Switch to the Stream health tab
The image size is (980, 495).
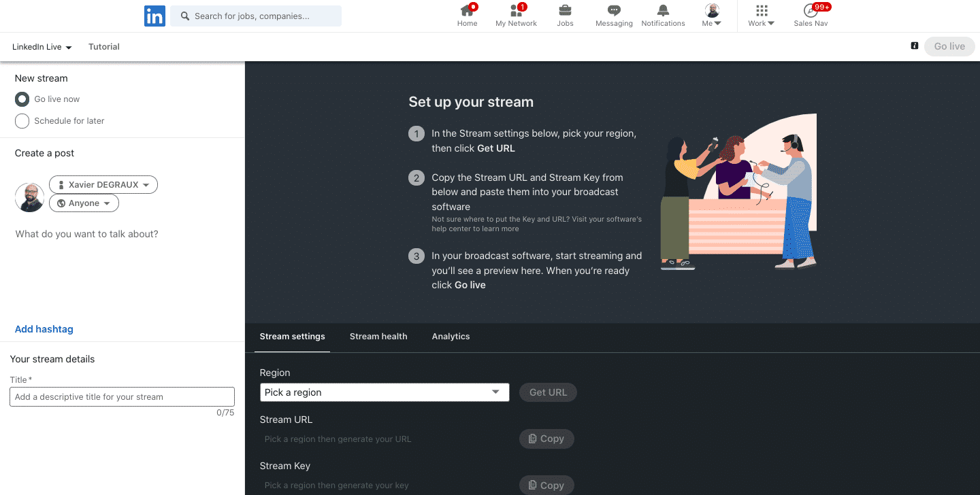(378, 337)
